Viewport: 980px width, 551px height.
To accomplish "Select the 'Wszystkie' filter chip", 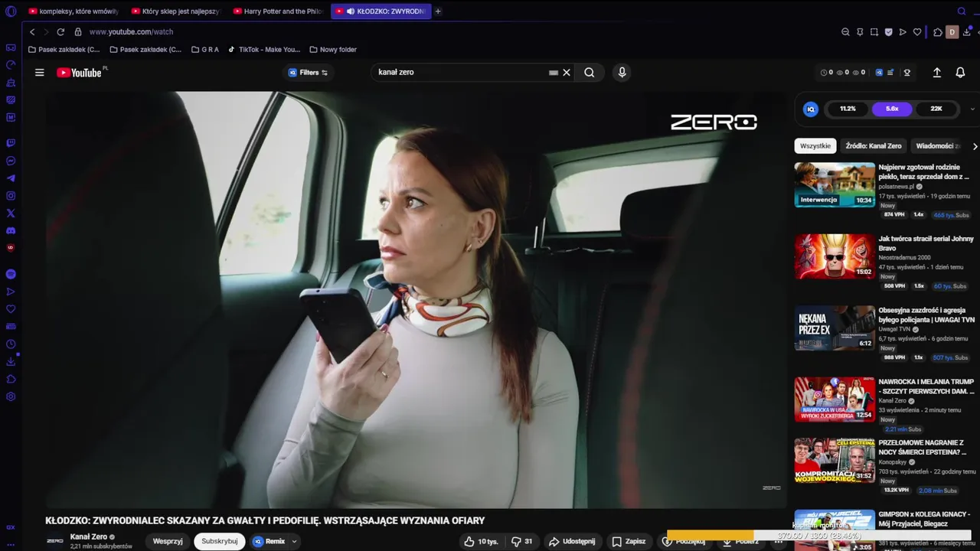I will coord(815,146).
